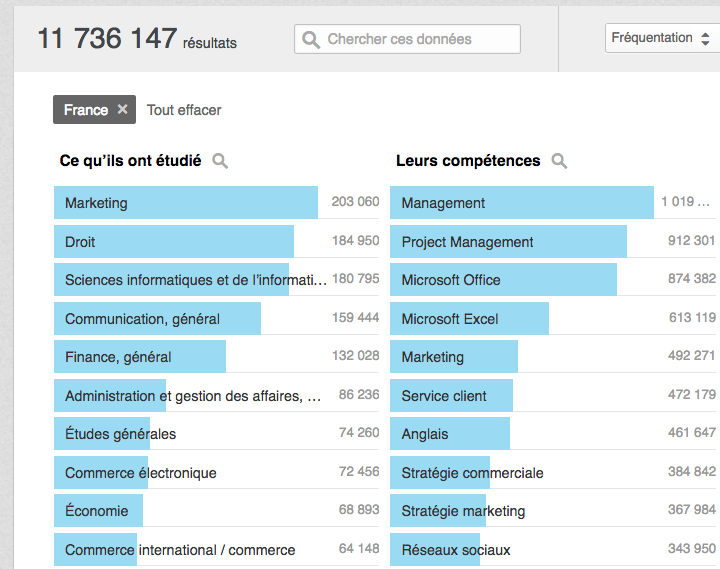The width and height of the screenshot is (720, 569).
Task: Select the Management skill row
Action: click(x=521, y=203)
